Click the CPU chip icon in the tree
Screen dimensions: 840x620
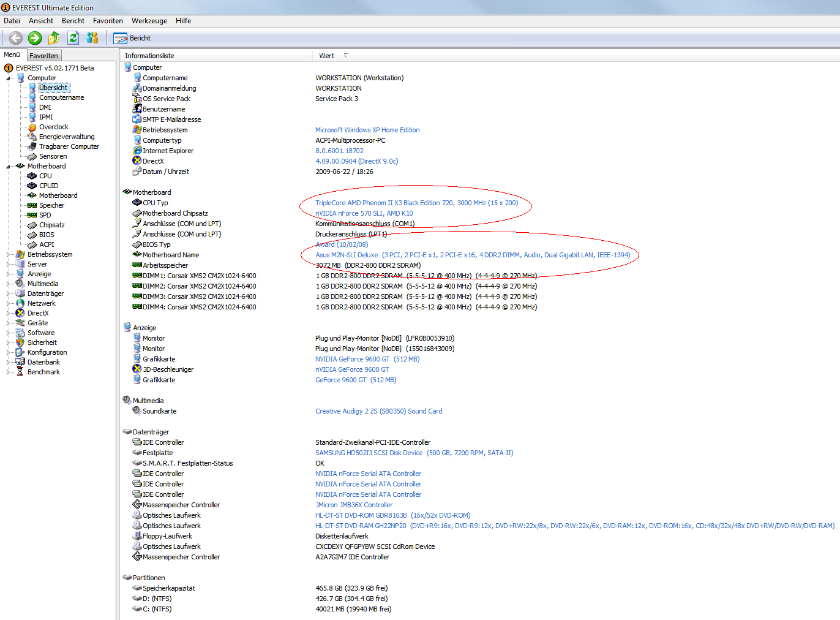point(32,176)
